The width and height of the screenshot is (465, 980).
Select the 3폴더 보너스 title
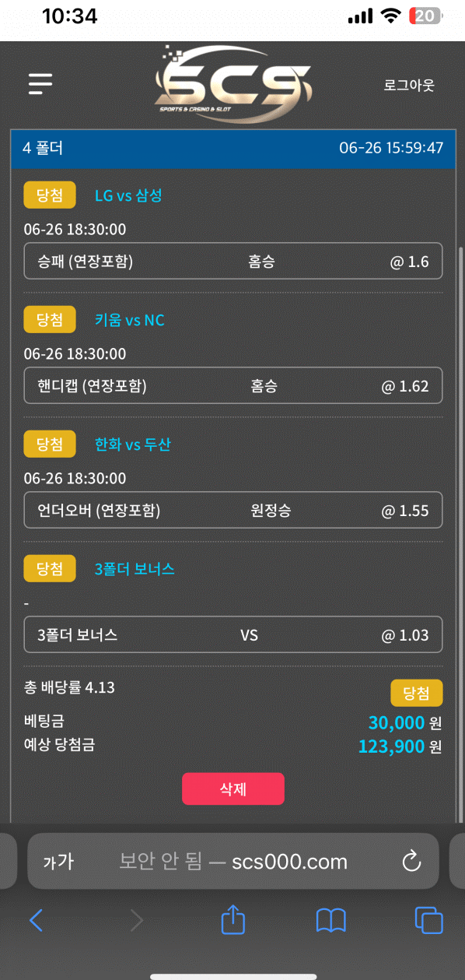coord(135,569)
